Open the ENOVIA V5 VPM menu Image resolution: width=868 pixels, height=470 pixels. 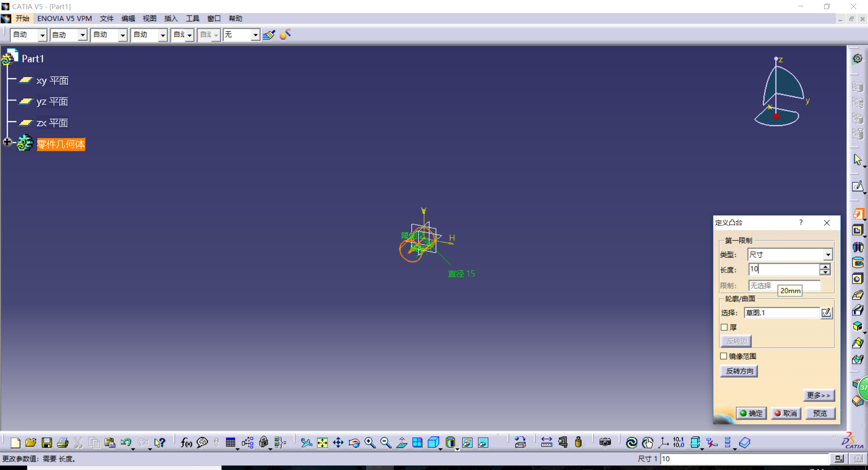pos(65,19)
